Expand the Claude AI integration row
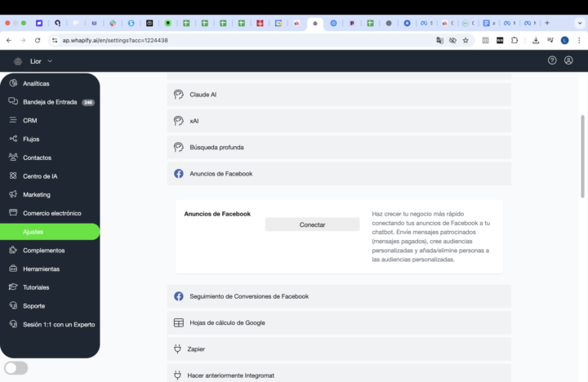The image size is (588, 382). [339, 95]
